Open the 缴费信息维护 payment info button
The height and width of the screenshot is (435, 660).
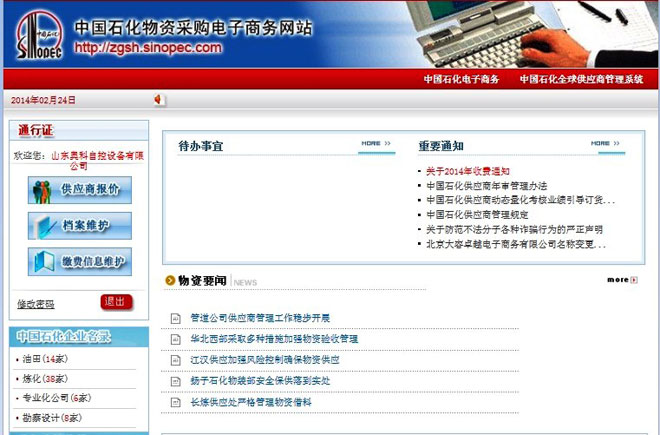tap(80, 262)
